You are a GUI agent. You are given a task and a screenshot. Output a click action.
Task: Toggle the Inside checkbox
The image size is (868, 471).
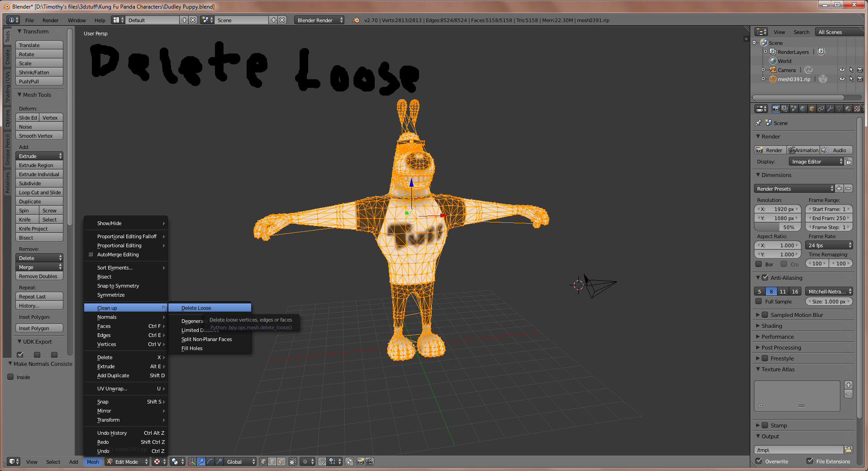[11, 377]
